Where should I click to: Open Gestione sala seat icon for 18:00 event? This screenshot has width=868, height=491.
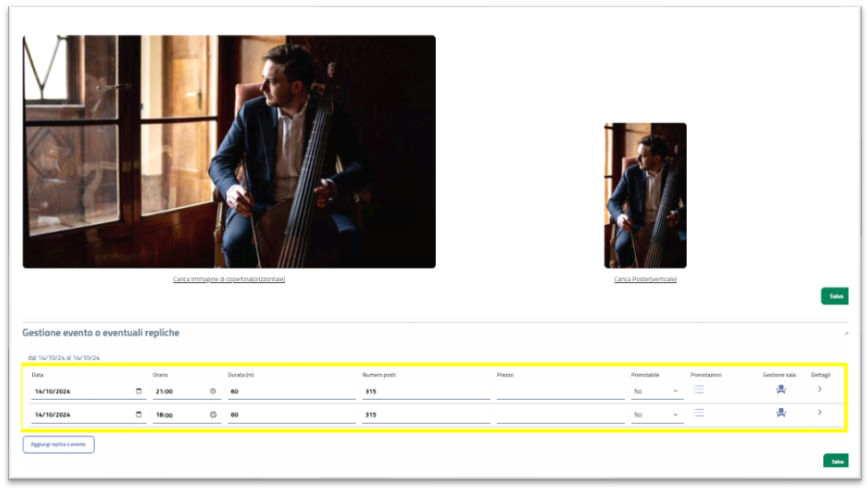(x=780, y=412)
